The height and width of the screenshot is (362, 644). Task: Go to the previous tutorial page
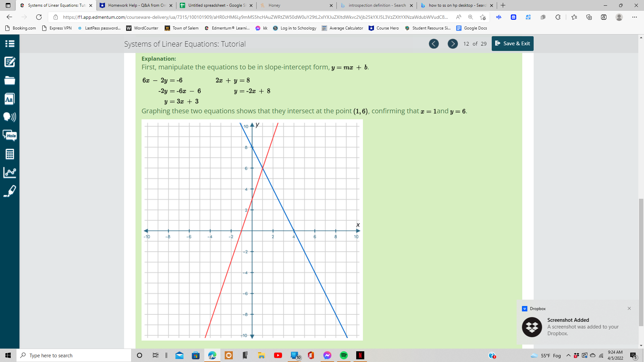pos(434,44)
